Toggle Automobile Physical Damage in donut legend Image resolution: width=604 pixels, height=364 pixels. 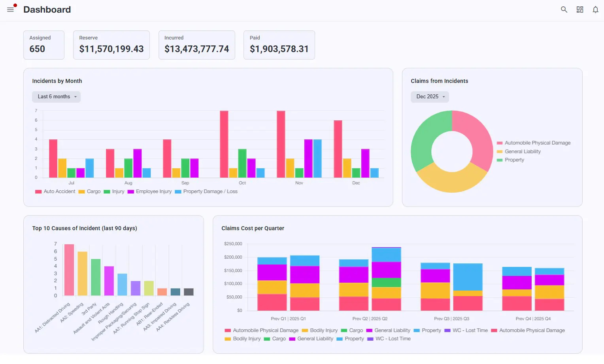pos(534,143)
